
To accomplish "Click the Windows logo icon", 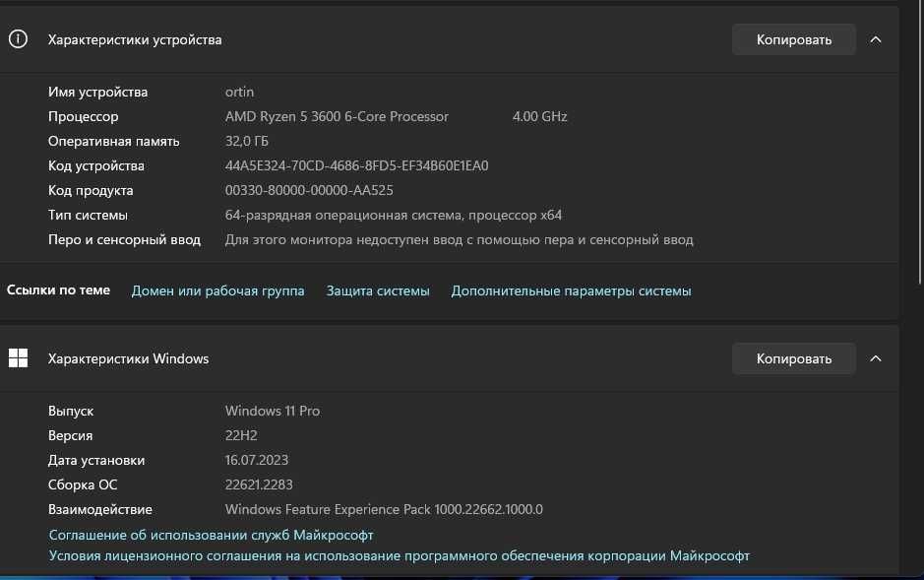I will (18, 357).
